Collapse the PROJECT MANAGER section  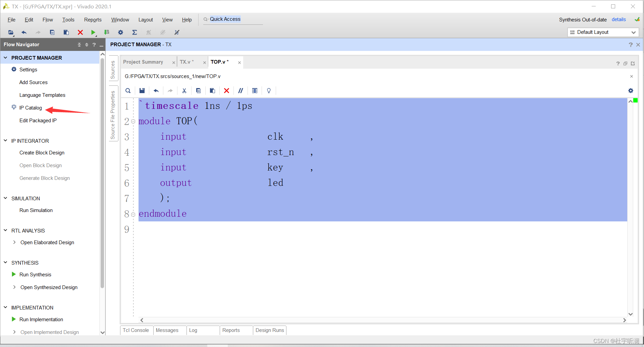[5, 58]
